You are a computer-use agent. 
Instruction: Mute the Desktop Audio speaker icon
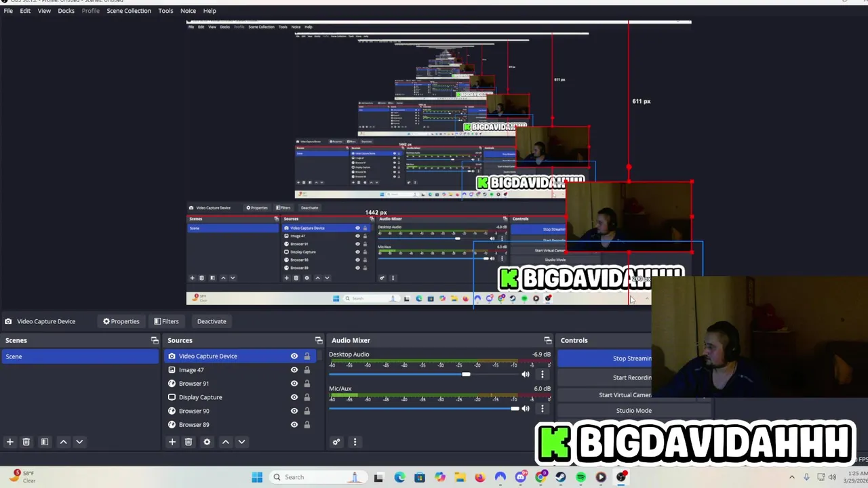[x=526, y=374]
